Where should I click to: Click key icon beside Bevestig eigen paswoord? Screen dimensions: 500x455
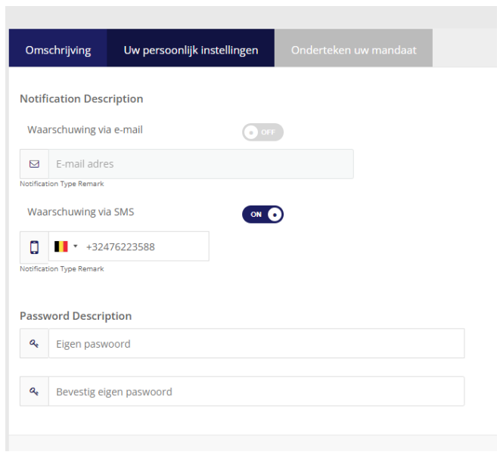34,391
